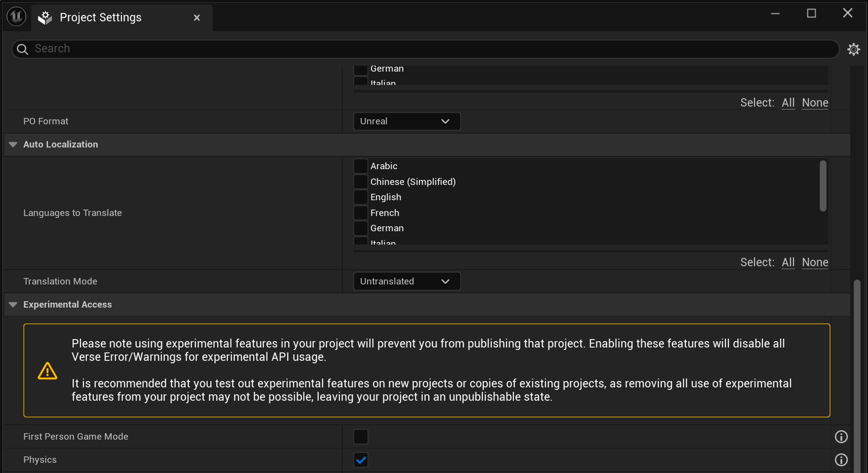Uncheck the Physics experimental feature
The width and height of the screenshot is (868, 473).
coord(361,460)
